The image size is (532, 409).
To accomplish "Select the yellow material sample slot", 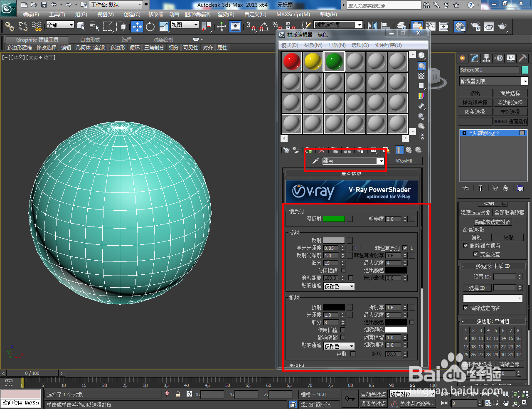I will (x=313, y=62).
